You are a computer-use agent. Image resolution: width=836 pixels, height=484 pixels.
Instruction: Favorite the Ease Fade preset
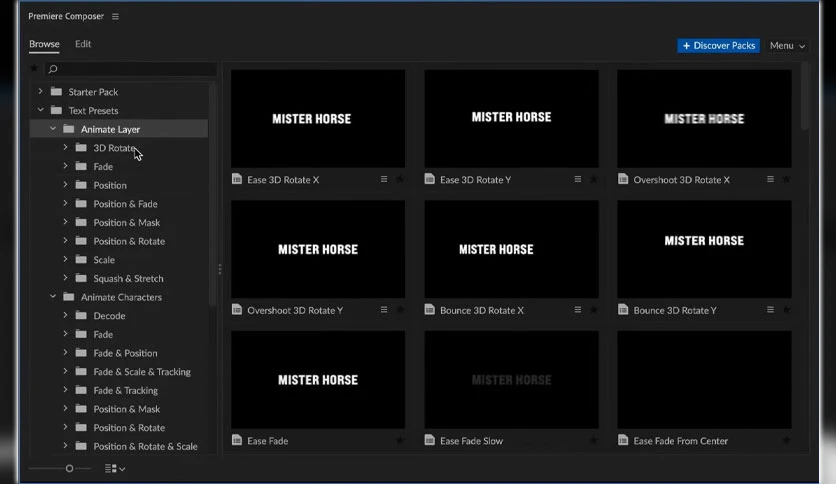click(400, 440)
